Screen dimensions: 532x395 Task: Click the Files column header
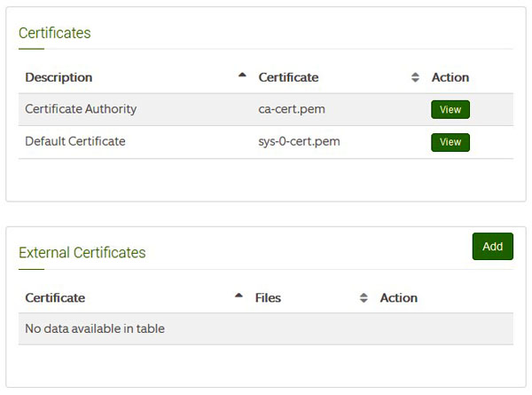pyautogui.click(x=268, y=298)
